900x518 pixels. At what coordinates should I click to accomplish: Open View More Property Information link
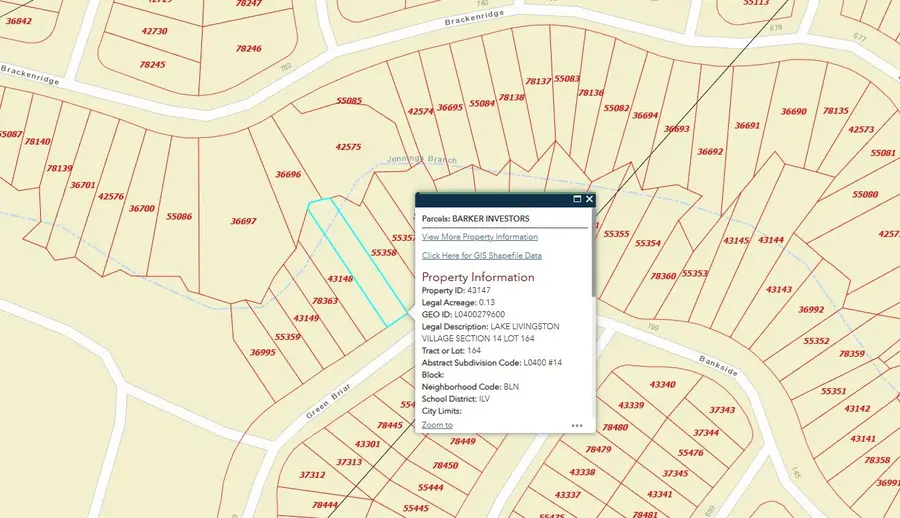479,237
